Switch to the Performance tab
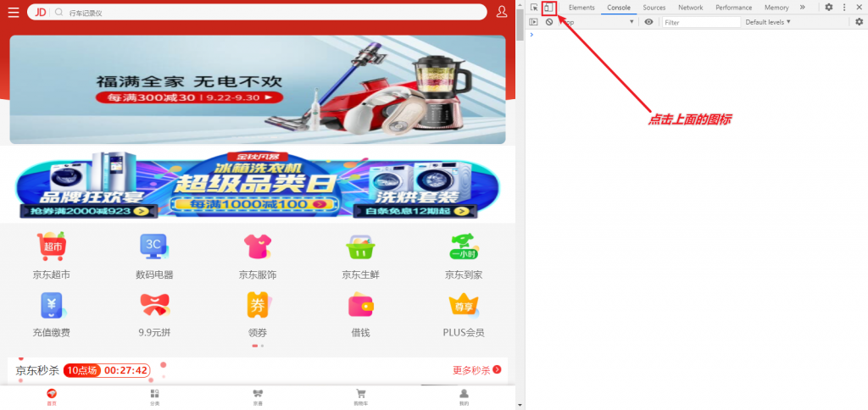The image size is (868, 410). (734, 8)
